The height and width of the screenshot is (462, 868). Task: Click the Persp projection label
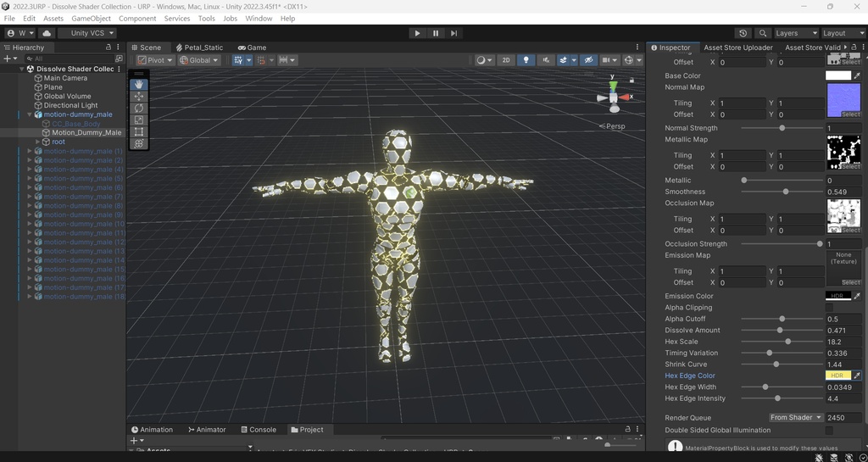tap(615, 126)
